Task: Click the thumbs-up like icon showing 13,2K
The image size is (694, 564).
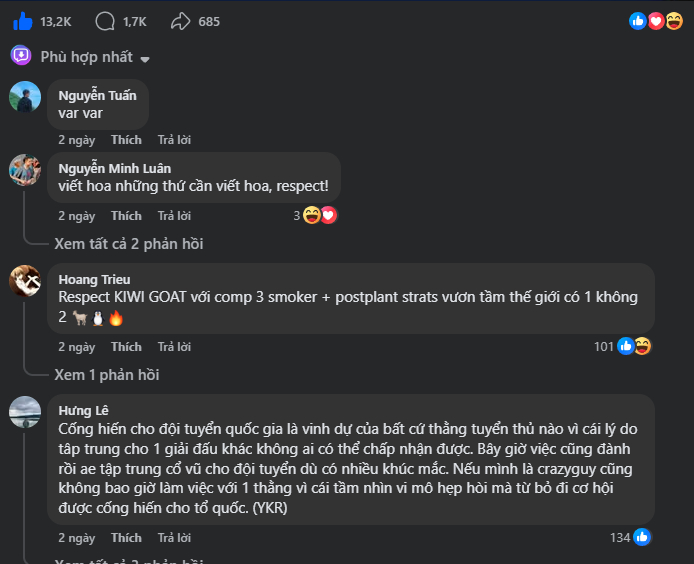Action: [x=22, y=21]
